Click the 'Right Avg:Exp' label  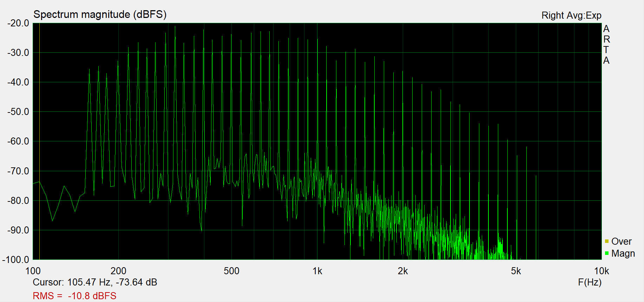(x=571, y=15)
